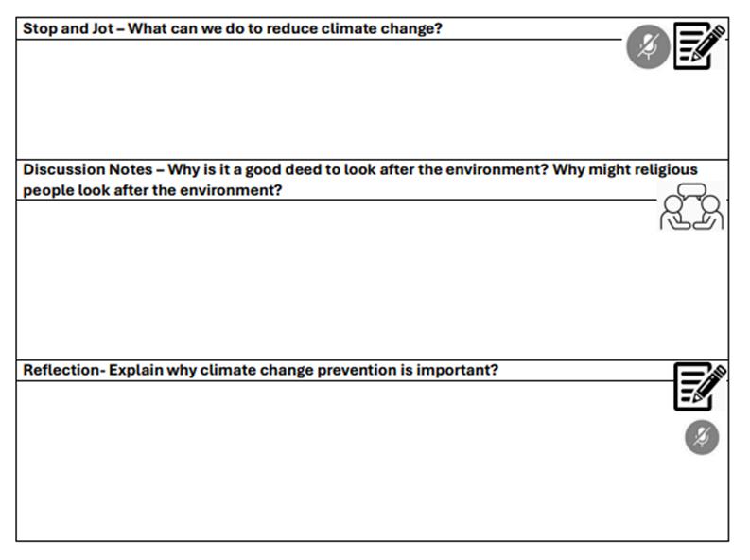This screenshot has height=560, width=750.
Task: Select the "Reflection-" heading label
Action: pyautogui.click(x=63, y=370)
